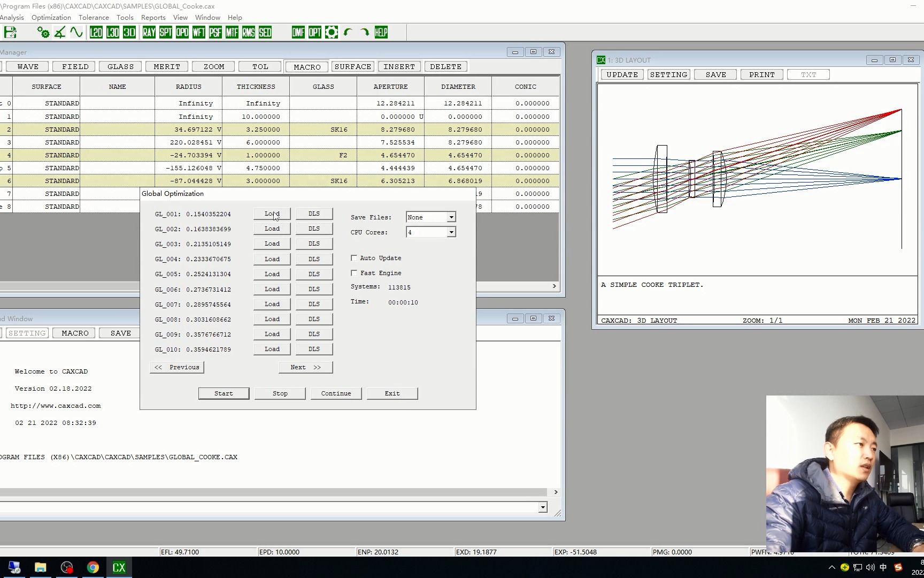Click Continue in Global Optimization
Screen dimensions: 924x578
[336, 393]
